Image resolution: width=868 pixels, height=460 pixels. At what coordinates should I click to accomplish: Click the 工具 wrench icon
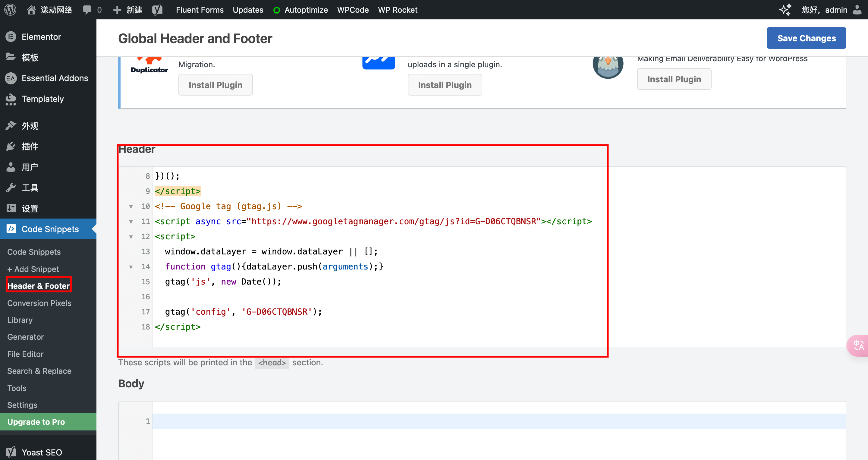[x=11, y=188]
